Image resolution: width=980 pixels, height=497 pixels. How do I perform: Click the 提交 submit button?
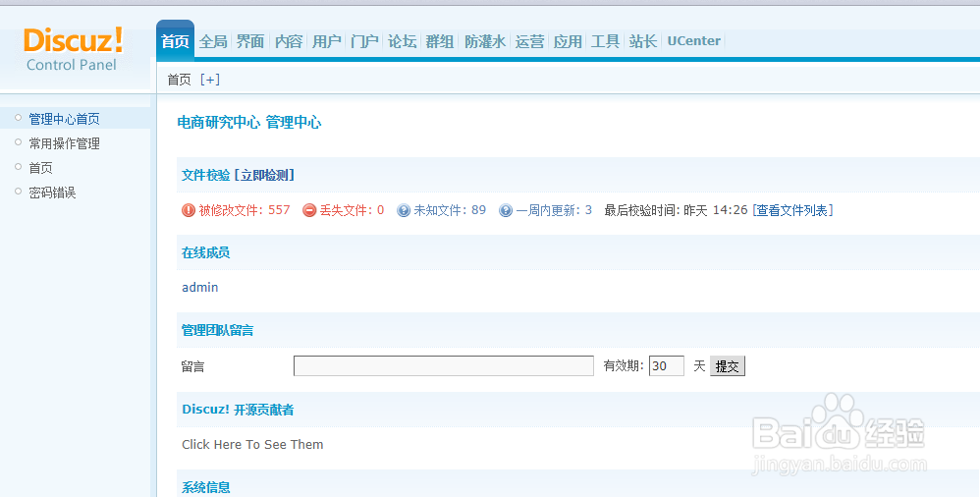coord(728,365)
